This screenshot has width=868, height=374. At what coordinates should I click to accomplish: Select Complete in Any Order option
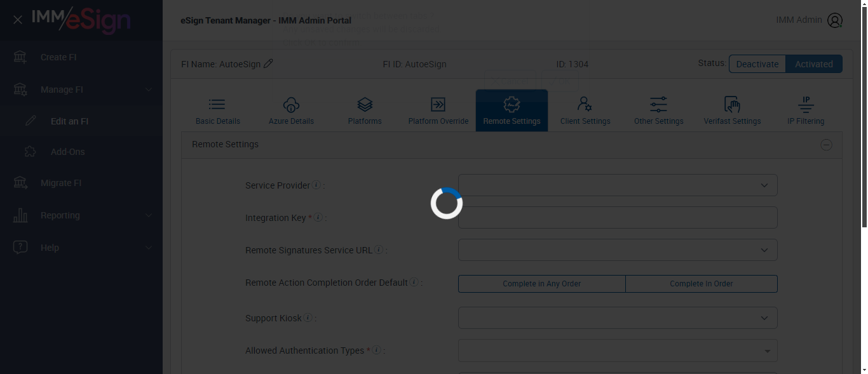[542, 284]
